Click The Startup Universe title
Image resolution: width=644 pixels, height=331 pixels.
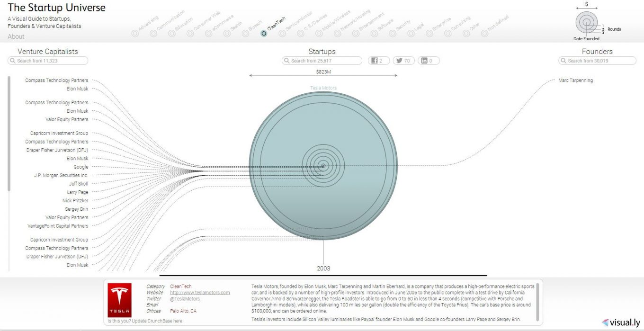coord(57,8)
